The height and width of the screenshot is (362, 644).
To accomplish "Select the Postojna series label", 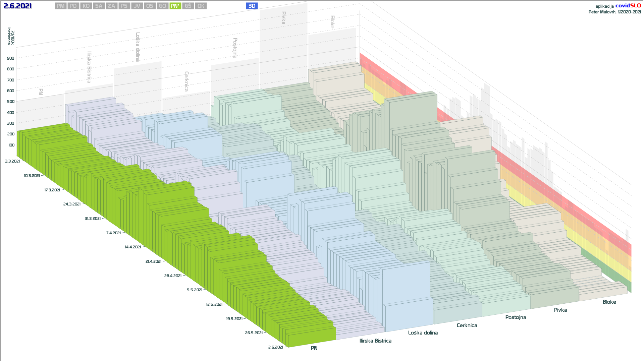I will coord(516,317).
